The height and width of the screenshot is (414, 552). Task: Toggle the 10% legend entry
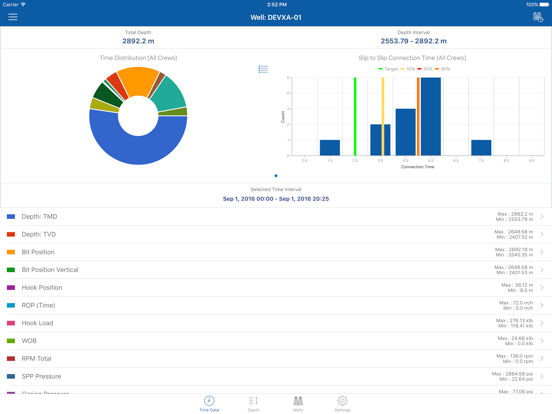408,69
